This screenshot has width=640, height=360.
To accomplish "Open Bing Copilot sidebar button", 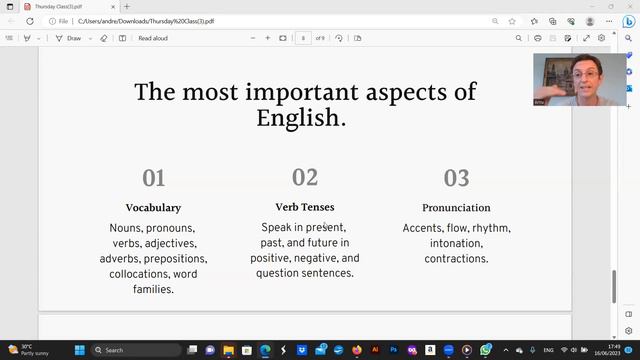I will click(629, 21).
